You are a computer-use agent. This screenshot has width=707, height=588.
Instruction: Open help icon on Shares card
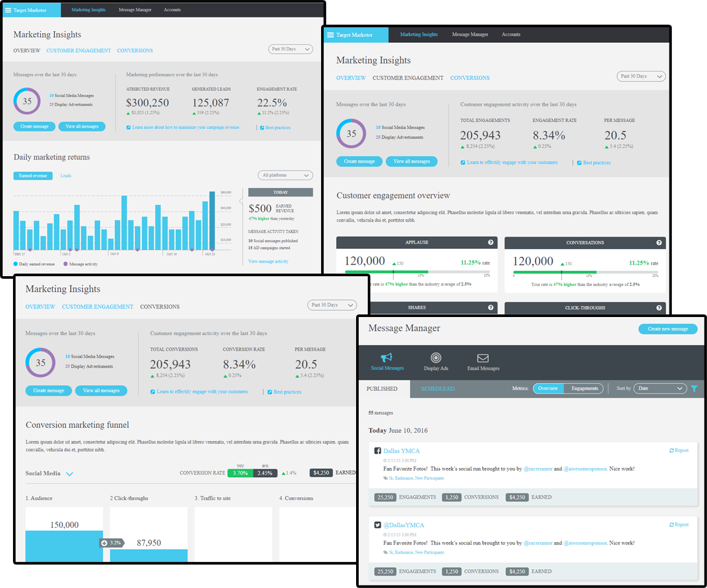(490, 308)
